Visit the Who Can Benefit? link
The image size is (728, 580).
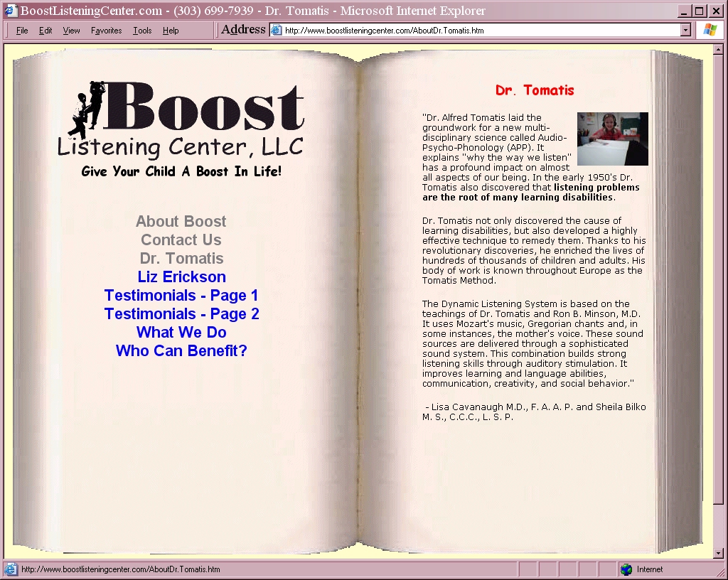coord(181,351)
